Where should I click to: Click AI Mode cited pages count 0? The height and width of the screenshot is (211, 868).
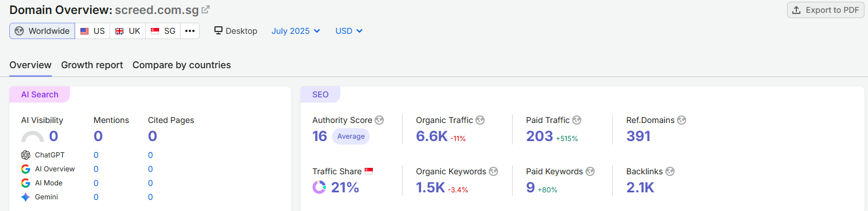click(150, 183)
